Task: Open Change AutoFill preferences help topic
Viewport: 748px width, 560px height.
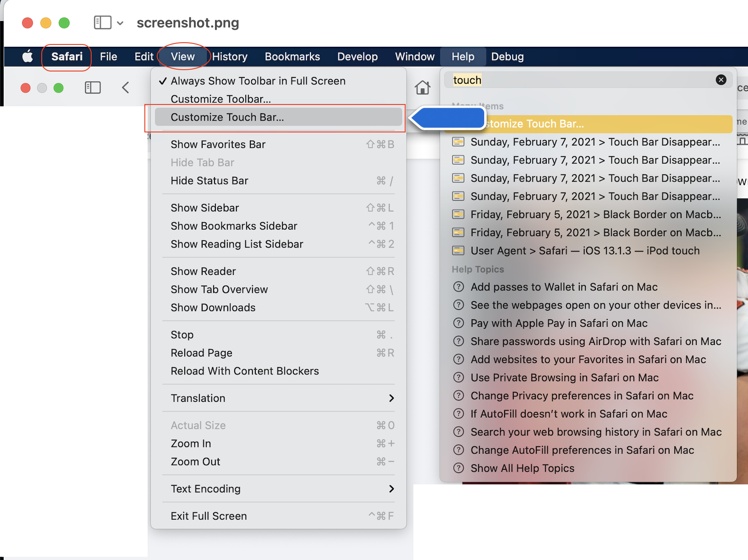Action: tap(588, 450)
